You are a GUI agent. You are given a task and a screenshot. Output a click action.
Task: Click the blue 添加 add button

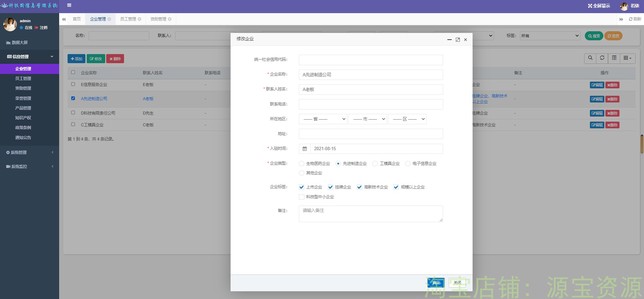76,59
